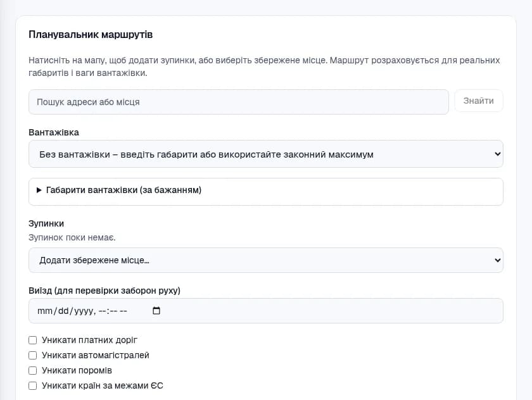Tick the Уникати автомагістралей checkbox
This screenshot has height=400, width=532.
(32, 355)
